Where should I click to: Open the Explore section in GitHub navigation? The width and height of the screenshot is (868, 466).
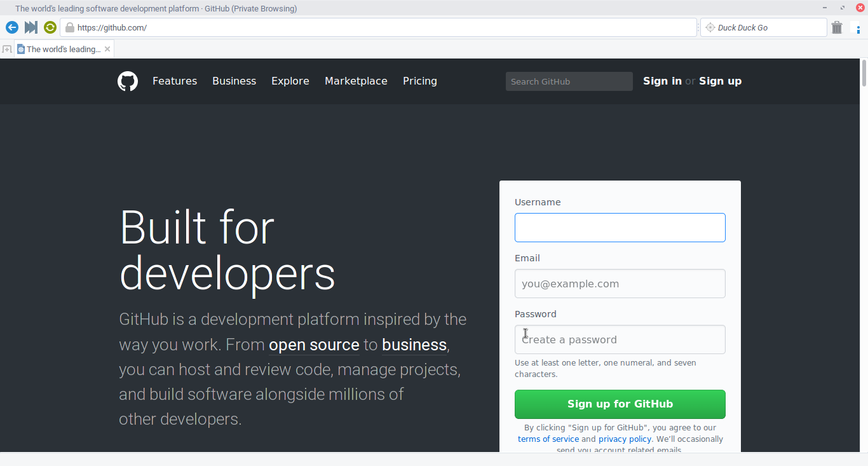point(290,81)
